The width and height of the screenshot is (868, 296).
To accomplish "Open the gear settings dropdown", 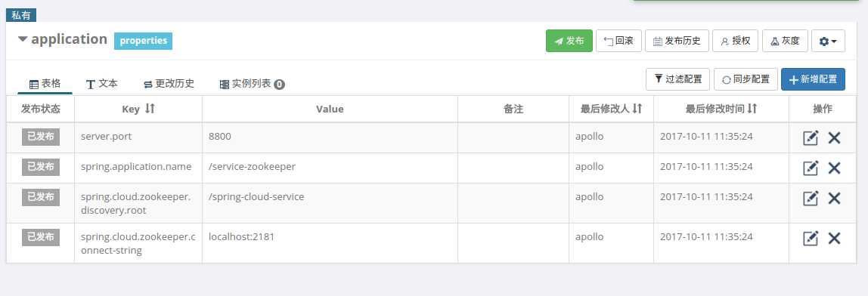I will click(x=828, y=41).
